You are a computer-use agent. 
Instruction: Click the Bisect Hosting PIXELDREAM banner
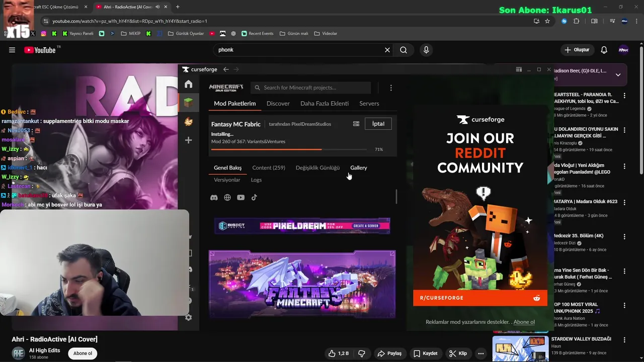tap(302, 226)
